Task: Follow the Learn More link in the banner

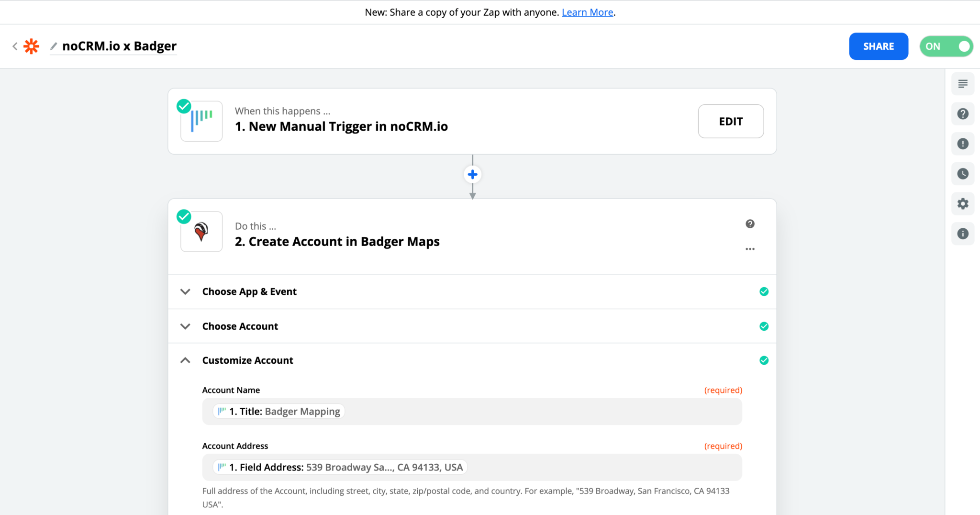Action: coord(587,12)
